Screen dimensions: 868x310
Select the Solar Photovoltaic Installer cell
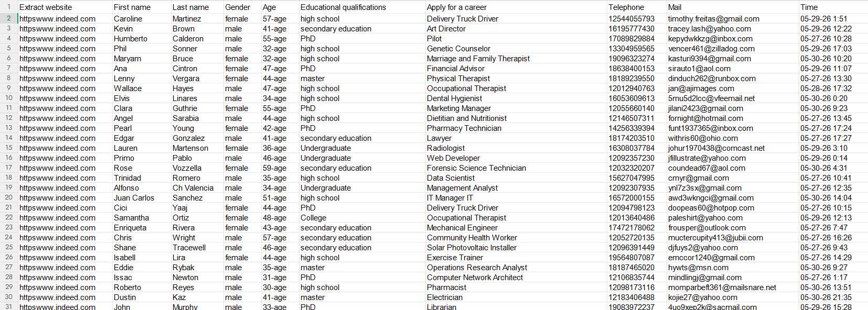tap(516, 247)
